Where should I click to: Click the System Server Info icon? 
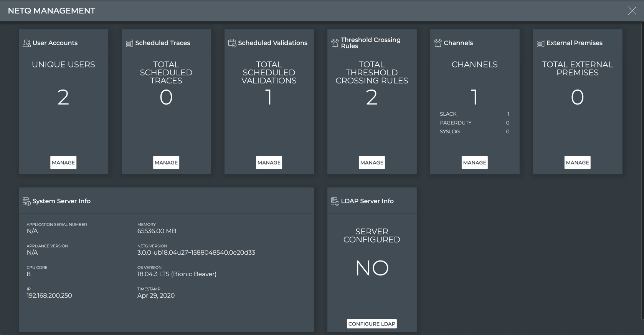click(x=26, y=201)
